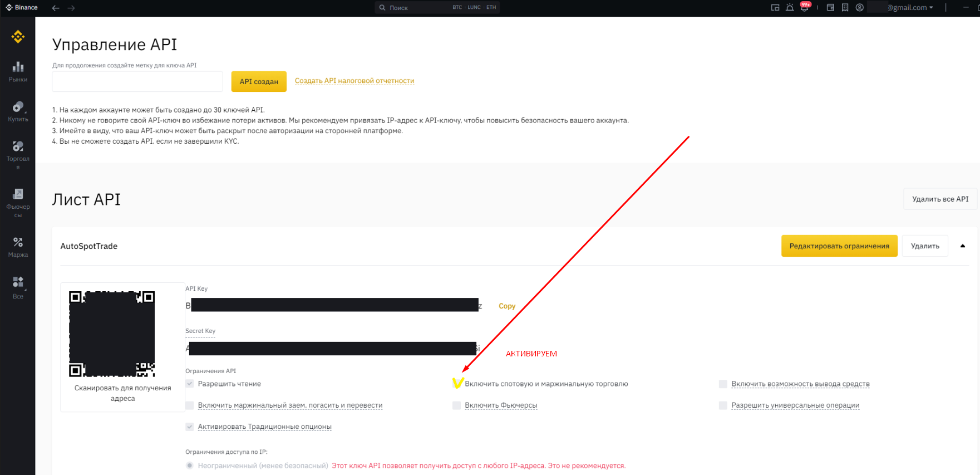The height and width of the screenshot is (475, 980).
Task: Copy the API Key
Action: coord(507,306)
